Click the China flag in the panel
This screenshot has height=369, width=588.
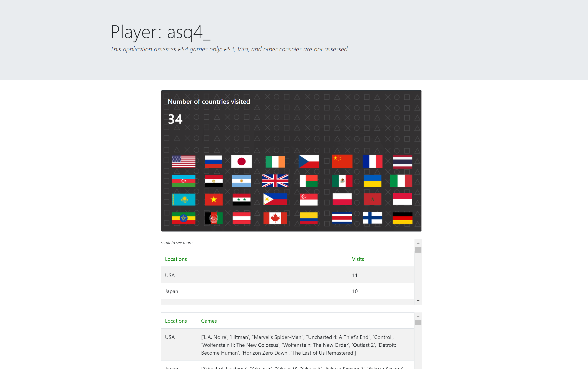pos(342,161)
